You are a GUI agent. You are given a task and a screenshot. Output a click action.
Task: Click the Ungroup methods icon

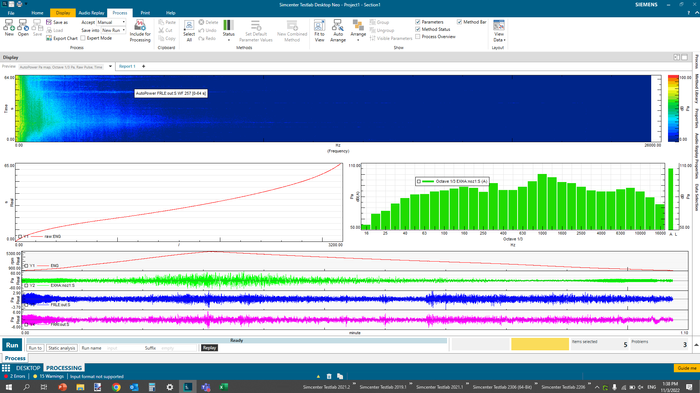pyautogui.click(x=372, y=30)
